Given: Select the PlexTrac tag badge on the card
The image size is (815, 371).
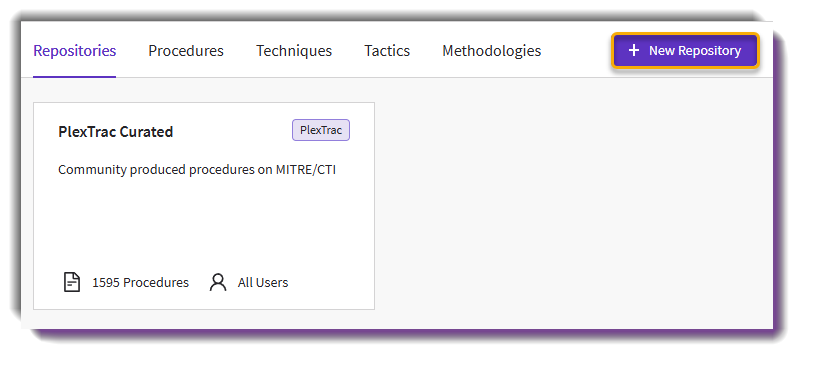Looking at the screenshot, I should click(x=321, y=130).
